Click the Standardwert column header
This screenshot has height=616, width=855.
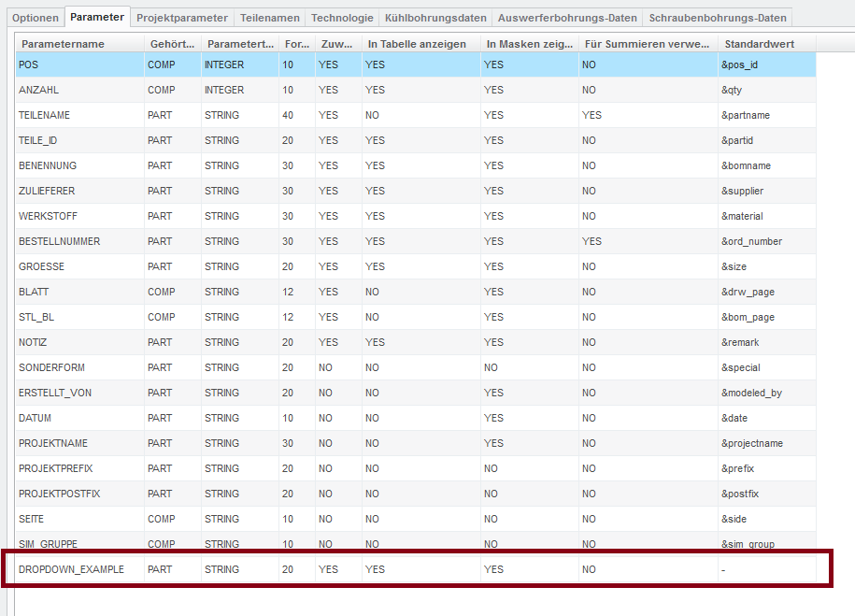click(767, 44)
